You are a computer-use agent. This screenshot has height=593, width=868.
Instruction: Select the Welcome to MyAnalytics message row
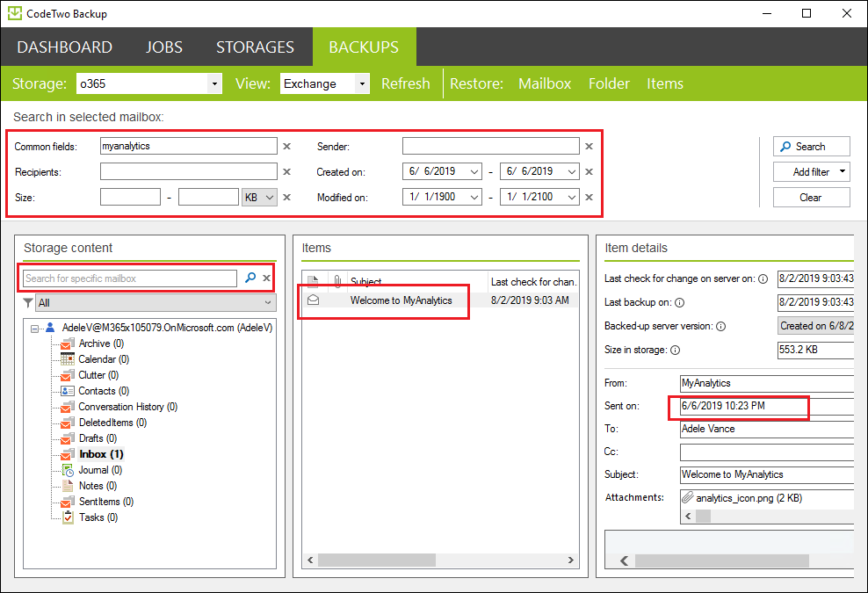point(440,300)
